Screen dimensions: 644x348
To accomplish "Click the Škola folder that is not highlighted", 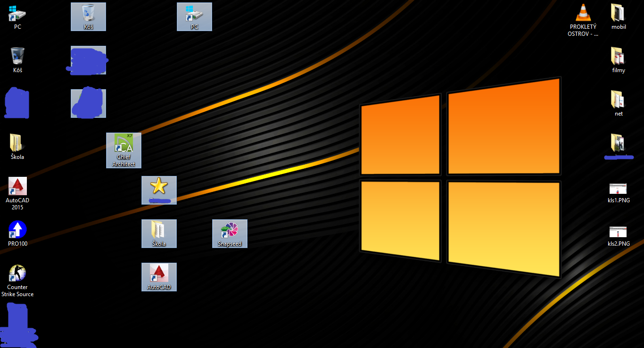I will pos(17,147).
